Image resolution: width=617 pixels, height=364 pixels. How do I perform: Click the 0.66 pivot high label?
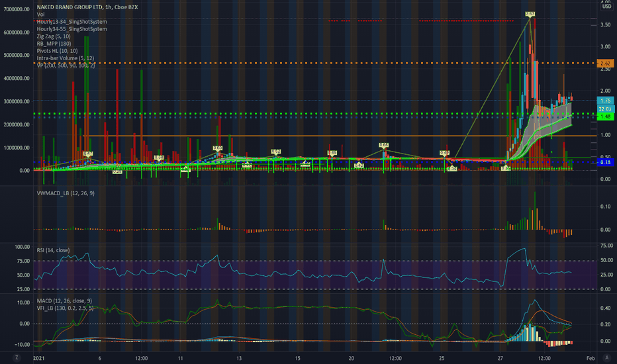(384, 145)
